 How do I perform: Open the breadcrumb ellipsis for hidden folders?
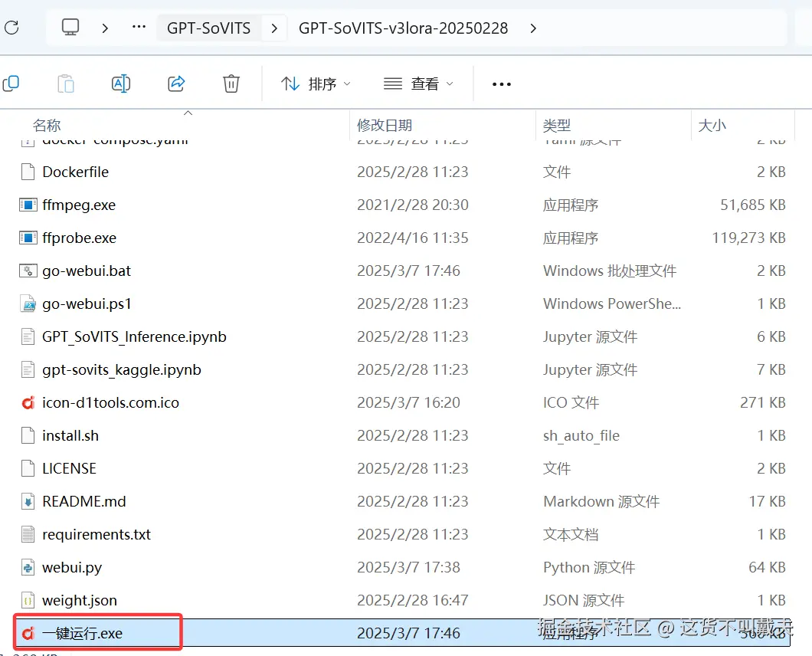(139, 26)
